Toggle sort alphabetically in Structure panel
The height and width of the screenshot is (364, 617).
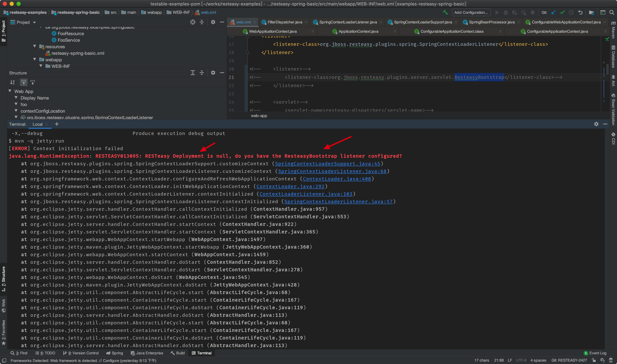12,82
